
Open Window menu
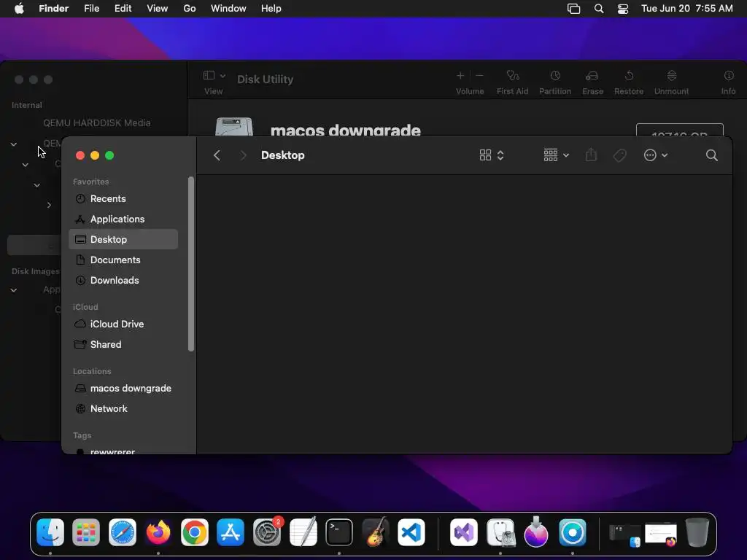[x=228, y=9]
